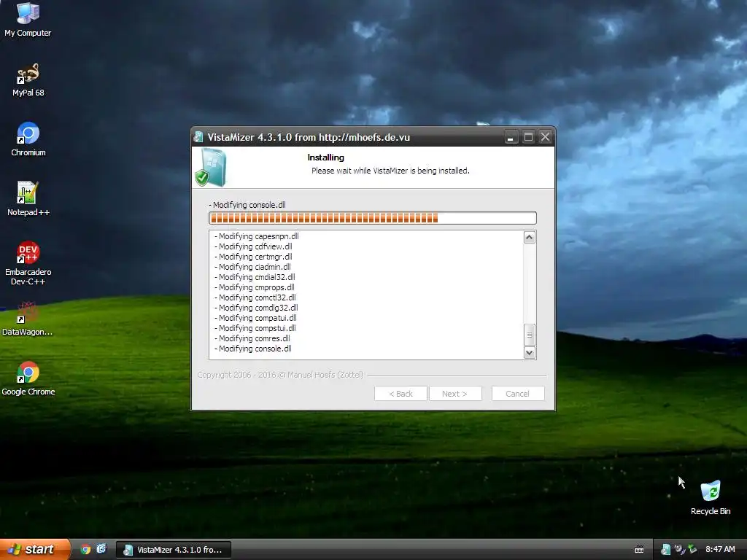Select the 'Modifying capesnpn.dll' log row

256,236
